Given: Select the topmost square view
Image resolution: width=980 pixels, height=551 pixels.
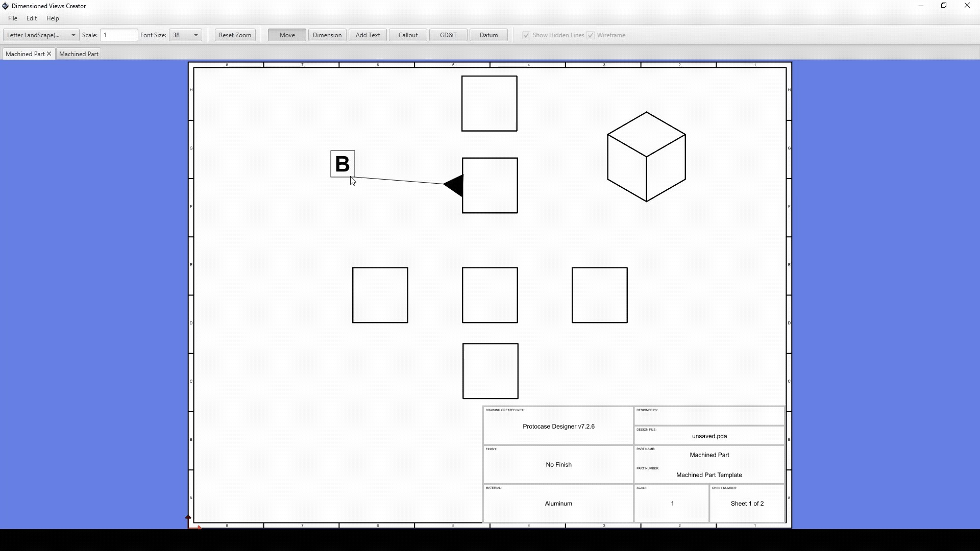Looking at the screenshot, I should [x=489, y=104].
